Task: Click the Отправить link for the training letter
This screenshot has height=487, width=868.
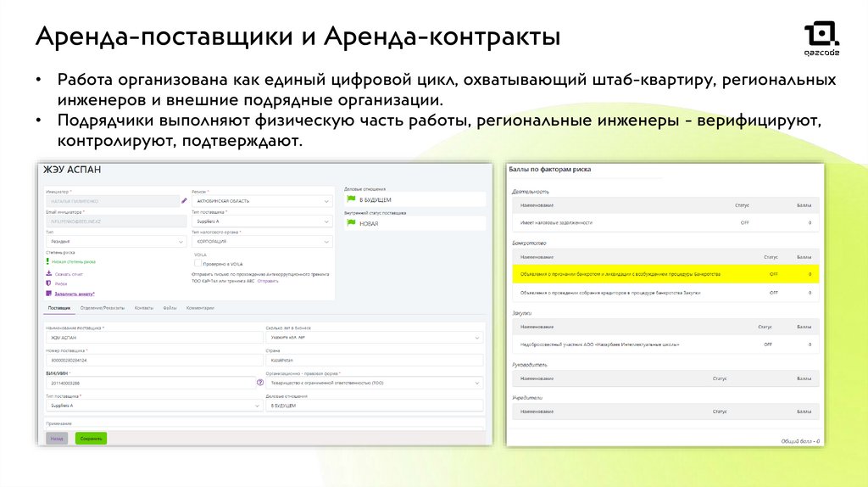Action: coord(268,281)
